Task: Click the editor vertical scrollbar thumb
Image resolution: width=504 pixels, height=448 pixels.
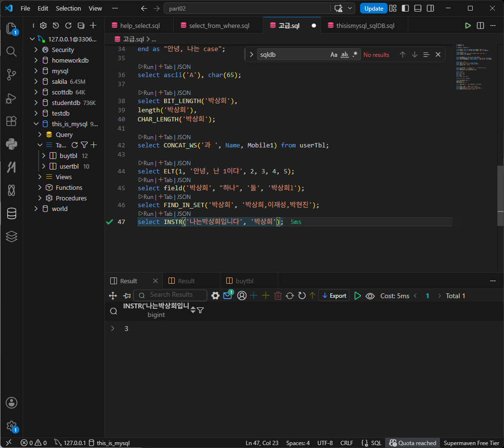Action: point(501,196)
